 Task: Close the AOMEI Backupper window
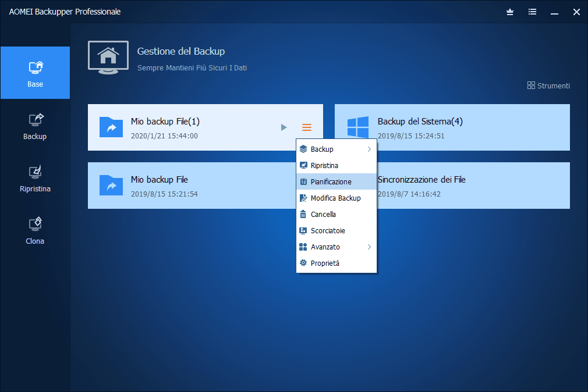coord(576,12)
